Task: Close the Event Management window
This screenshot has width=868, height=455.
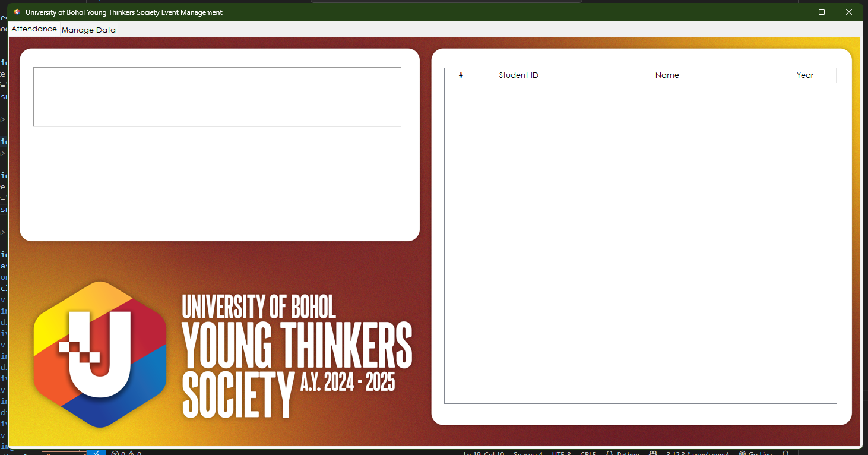Action: coord(849,12)
